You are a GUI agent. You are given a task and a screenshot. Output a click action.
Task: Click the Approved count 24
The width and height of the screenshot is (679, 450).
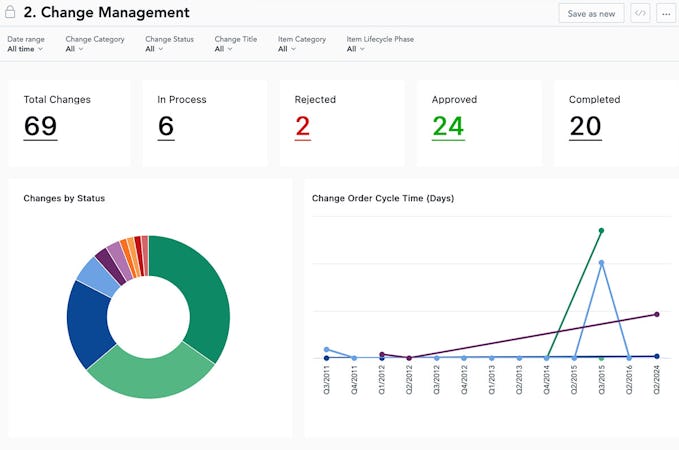click(x=448, y=126)
